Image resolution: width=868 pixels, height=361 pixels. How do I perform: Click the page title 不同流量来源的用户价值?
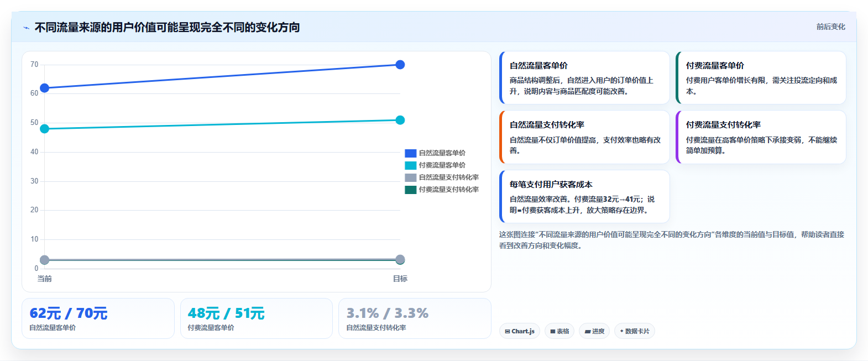point(167,28)
